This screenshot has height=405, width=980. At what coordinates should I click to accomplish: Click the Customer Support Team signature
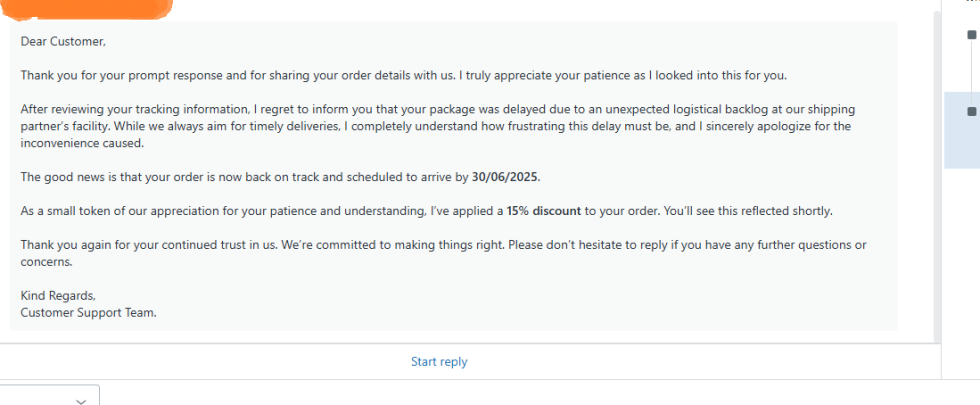[88, 312]
